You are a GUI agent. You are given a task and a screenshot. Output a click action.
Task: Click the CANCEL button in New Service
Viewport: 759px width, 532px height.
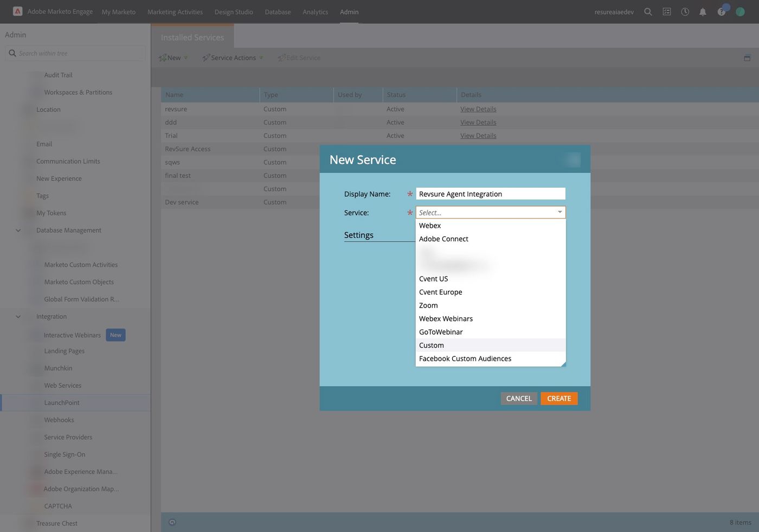[519, 398]
